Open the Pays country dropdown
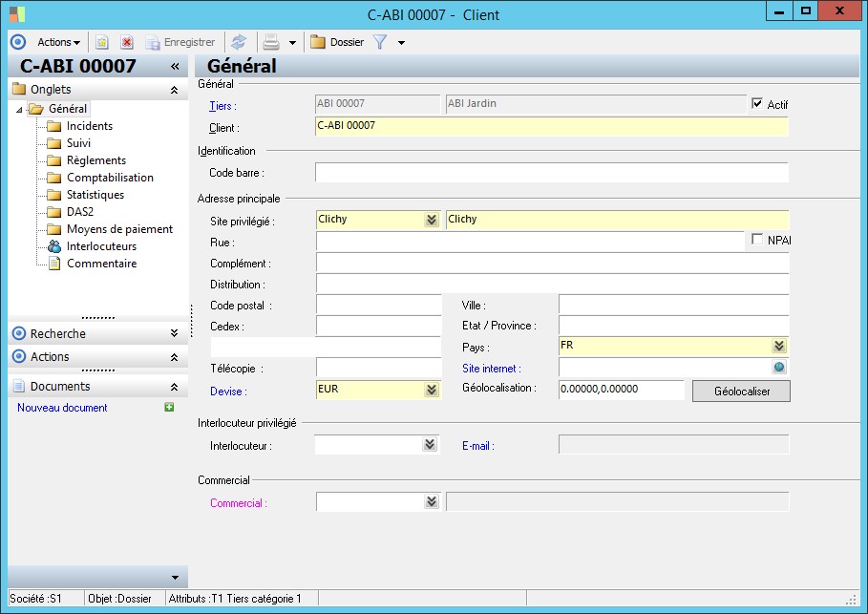 point(779,346)
